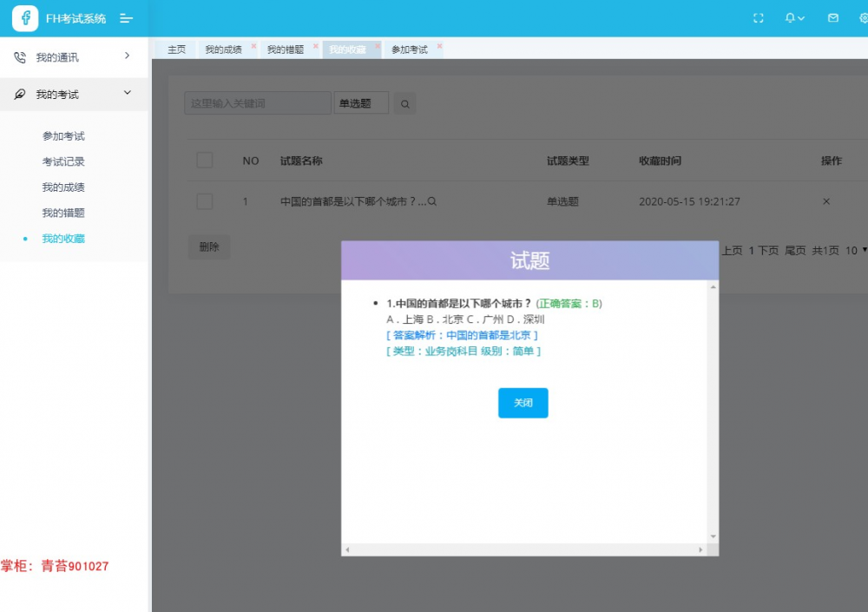Switch to the 参加考试 tab
This screenshot has width=868, height=612.
(x=411, y=49)
